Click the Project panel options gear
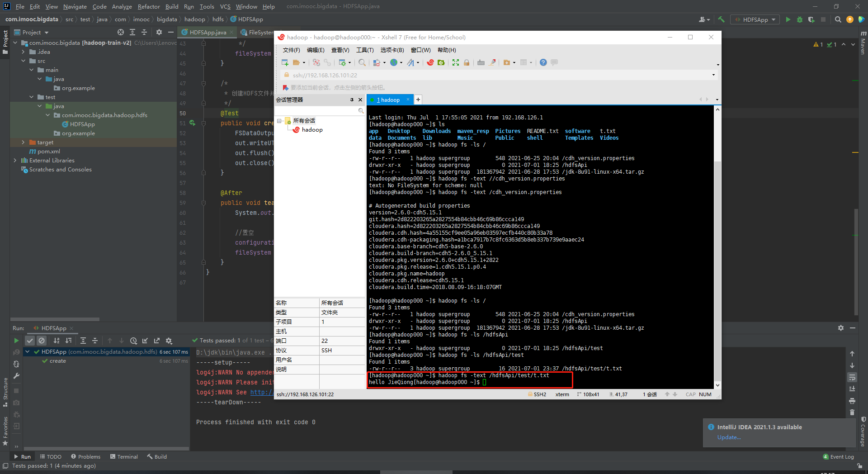 coord(159,32)
